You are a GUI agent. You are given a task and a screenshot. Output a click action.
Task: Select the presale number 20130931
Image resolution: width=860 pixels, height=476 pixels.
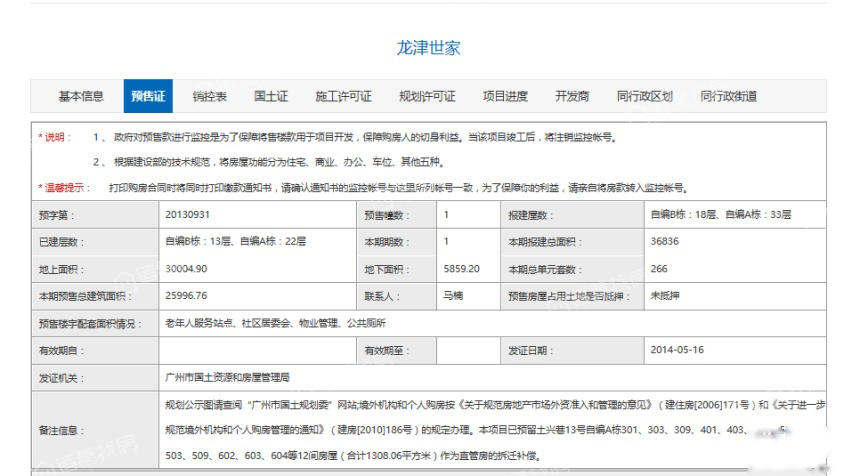(x=188, y=214)
